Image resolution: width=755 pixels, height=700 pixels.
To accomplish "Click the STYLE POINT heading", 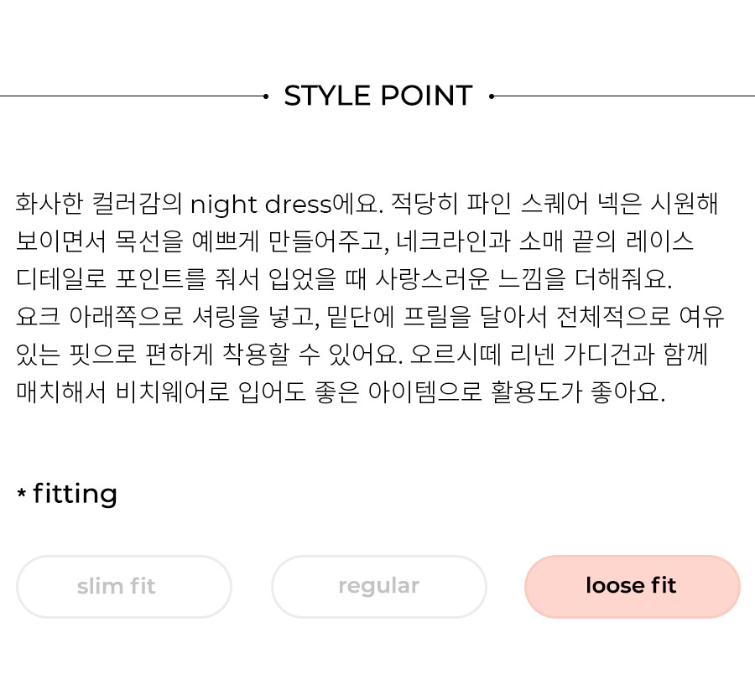I will click(x=378, y=96).
